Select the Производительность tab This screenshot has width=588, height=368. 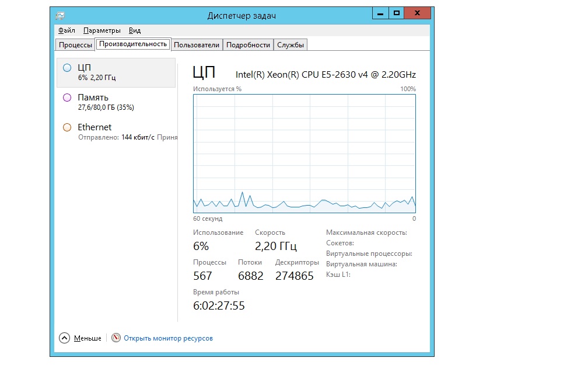pyautogui.click(x=133, y=44)
